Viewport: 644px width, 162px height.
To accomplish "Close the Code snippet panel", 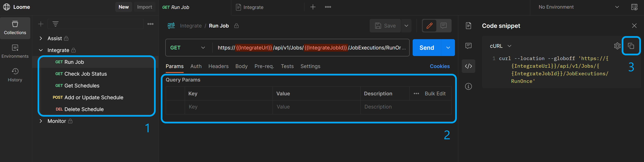I will [634, 26].
